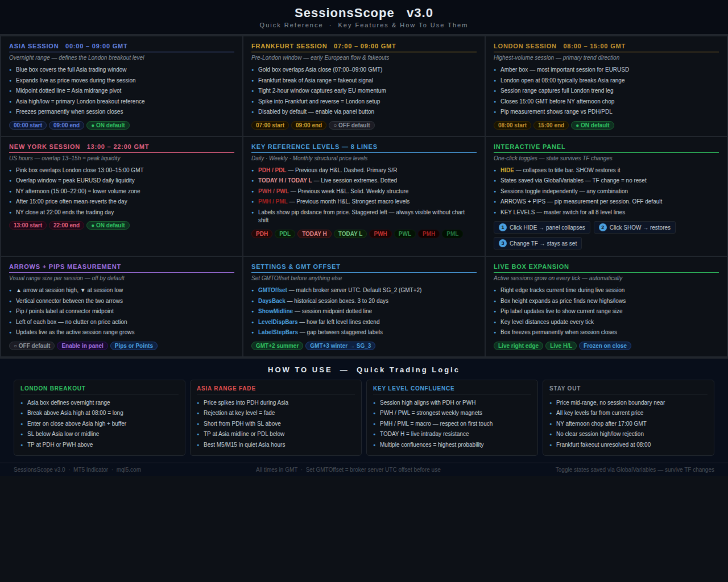728x582 pixels.
Task: Click the 'ShowMidline' setting name
Action: tap(275, 311)
